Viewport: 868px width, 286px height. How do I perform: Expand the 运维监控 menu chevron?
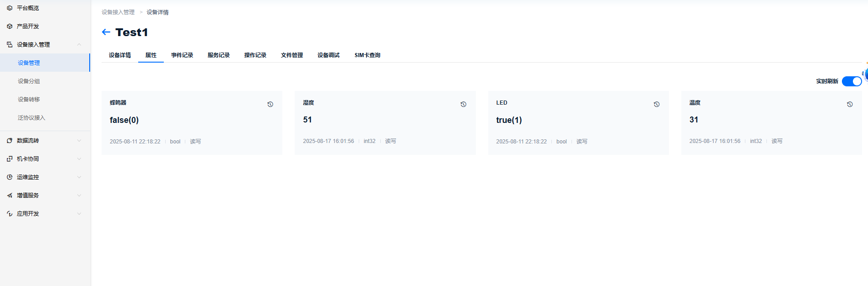[x=79, y=177]
